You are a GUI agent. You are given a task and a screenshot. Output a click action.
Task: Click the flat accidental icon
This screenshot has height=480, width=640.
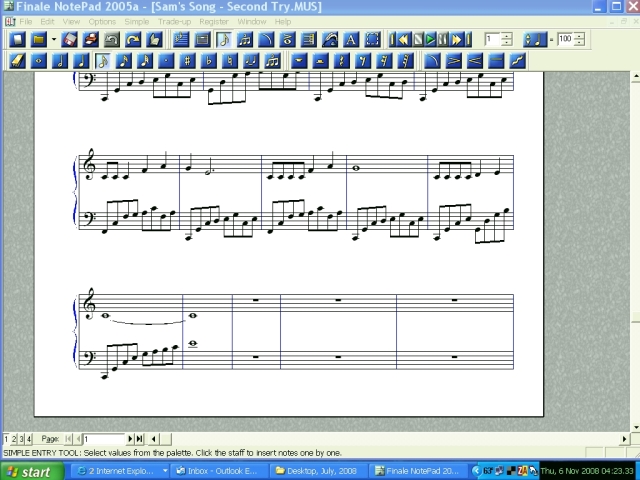[209, 61]
